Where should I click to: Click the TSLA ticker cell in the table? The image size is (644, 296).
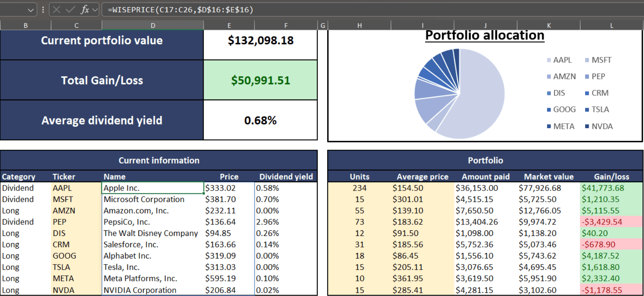[x=76, y=267]
